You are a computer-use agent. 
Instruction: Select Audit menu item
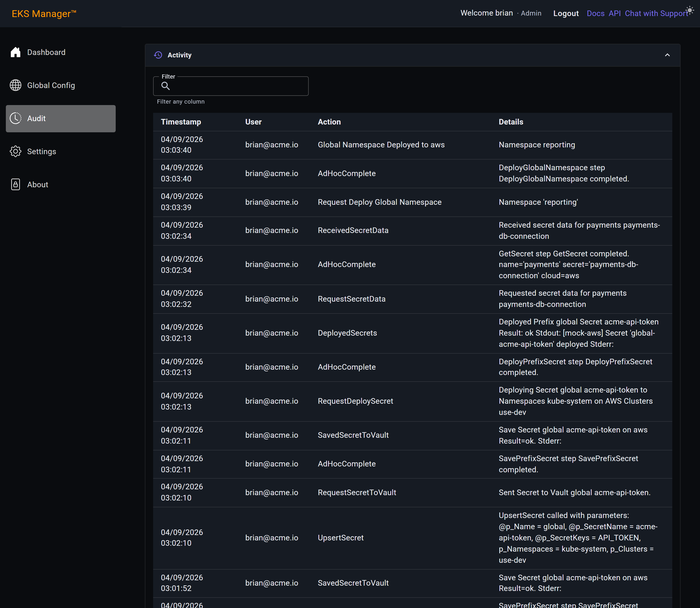[x=61, y=118]
